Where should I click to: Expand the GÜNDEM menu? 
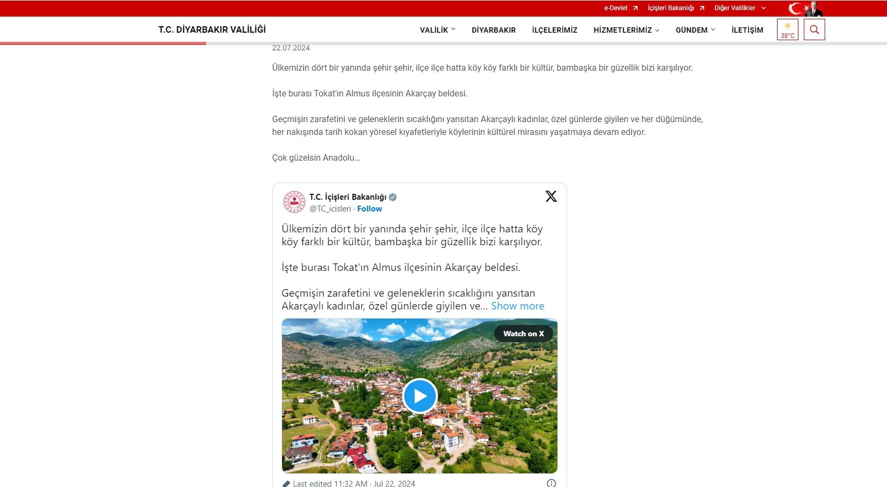(695, 30)
